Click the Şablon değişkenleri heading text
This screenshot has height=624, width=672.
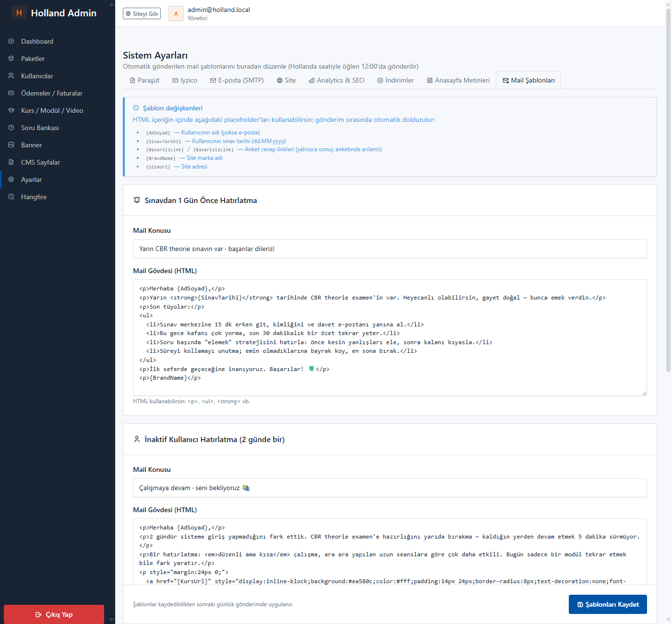pyautogui.click(x=173, y=108)
